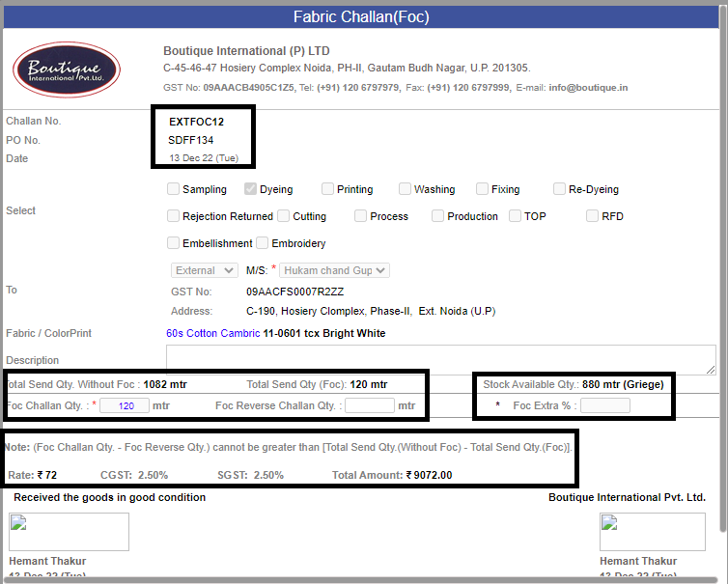Click the 1082 mtr total send value
The image size is (728, 584).
point(165,385)
